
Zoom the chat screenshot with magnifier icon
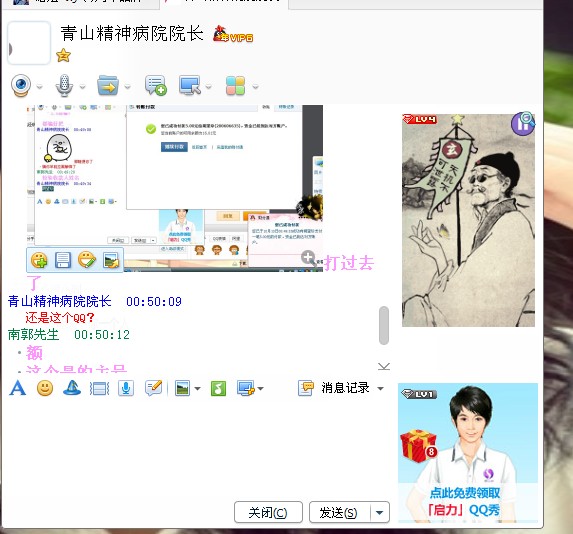point(308,258)
